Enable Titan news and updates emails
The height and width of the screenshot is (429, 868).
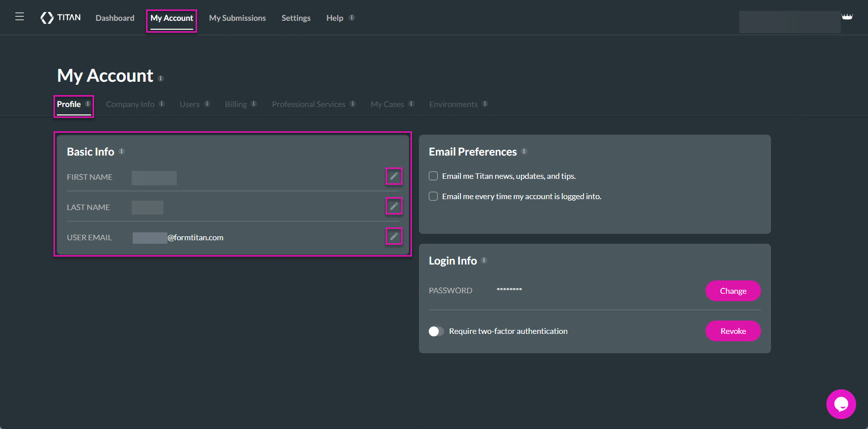pyautogui.click(x=433, y=176)
